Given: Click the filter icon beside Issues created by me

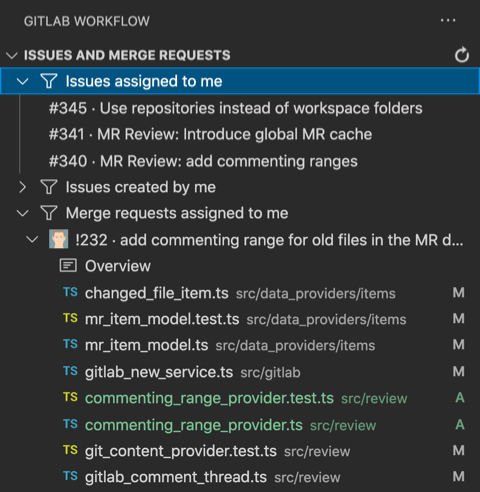Looking at the screenshot, I should coord(49,187).
